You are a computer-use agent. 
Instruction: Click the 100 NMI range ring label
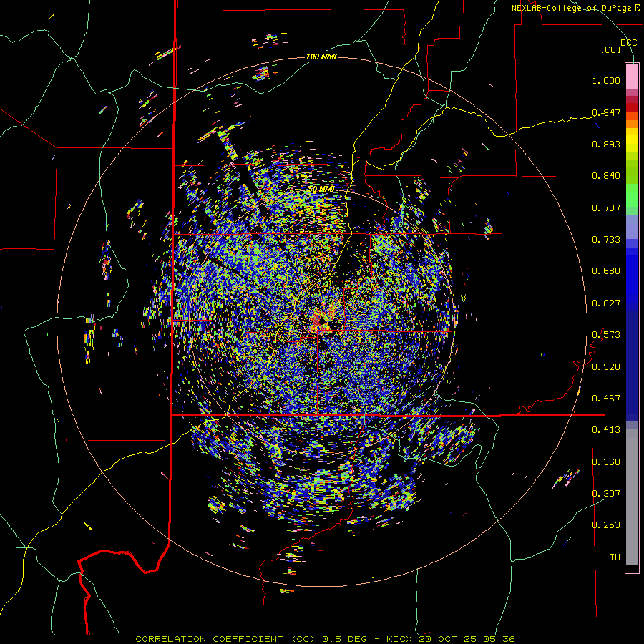click(321, 57)
